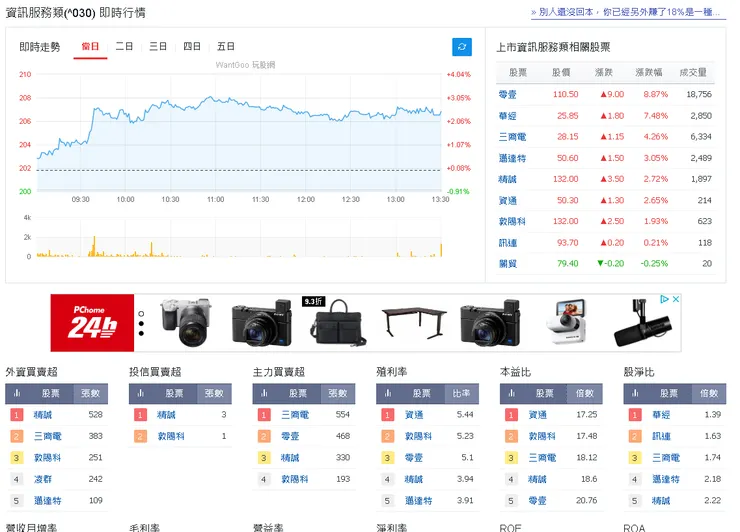Sort related stocks by 漲跌幅 column header
Screen dimensions: 740x532
pyautogui.click(x=649, y=72)
